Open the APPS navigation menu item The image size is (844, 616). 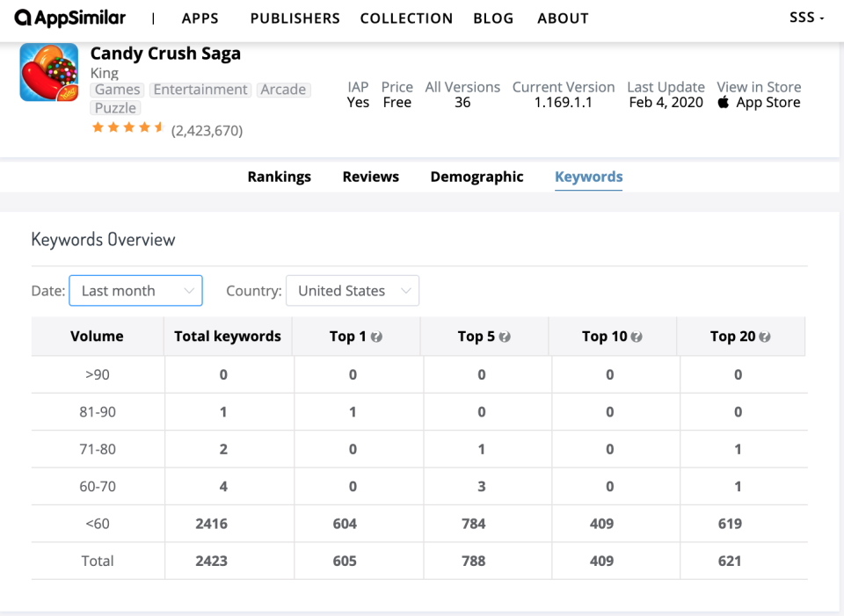[x=200, y=18]
